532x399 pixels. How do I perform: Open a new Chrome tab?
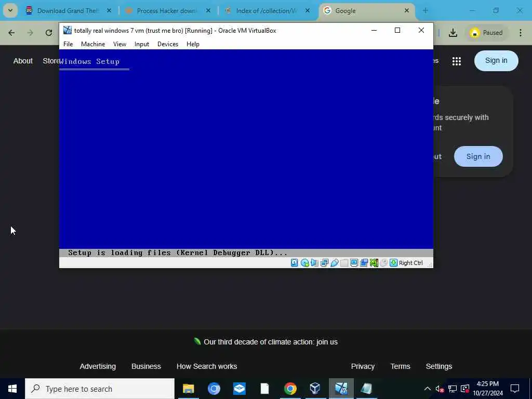[x=425, y=11]
